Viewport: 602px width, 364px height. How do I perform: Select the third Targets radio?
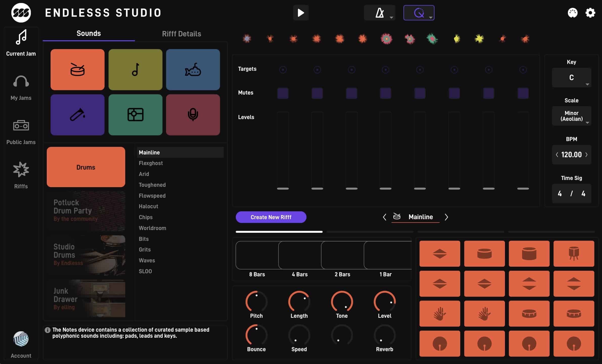pyautogui.click(x=352, y=70)
